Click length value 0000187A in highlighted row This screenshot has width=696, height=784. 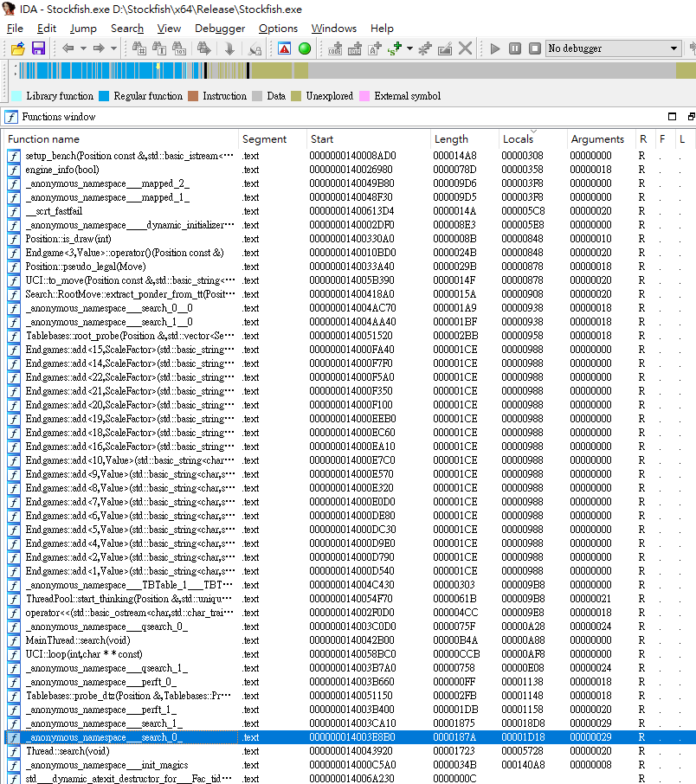coord(454,737)
